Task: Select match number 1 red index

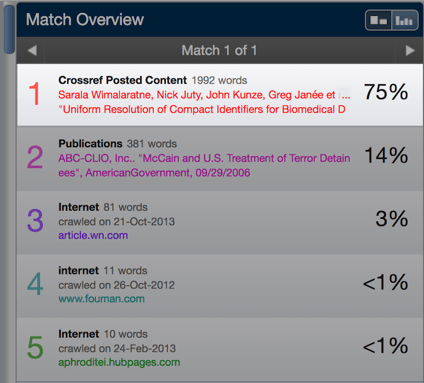Action: tap(35, 94)
